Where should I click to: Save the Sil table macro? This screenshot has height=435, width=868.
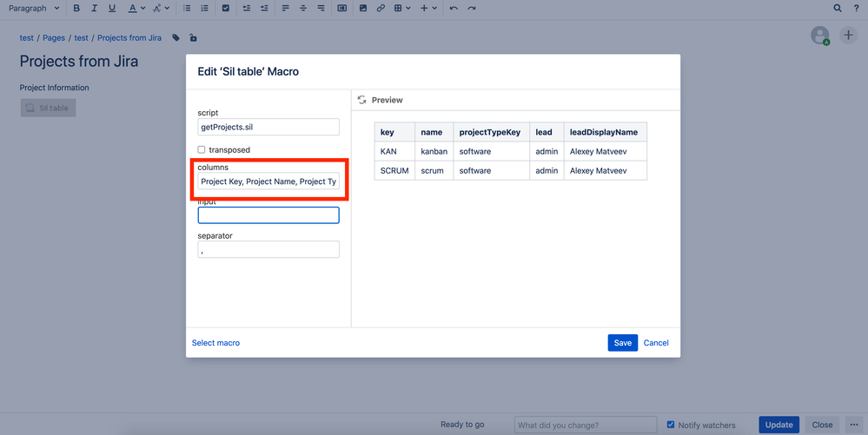pyautogui.click(x=623, y=343)
